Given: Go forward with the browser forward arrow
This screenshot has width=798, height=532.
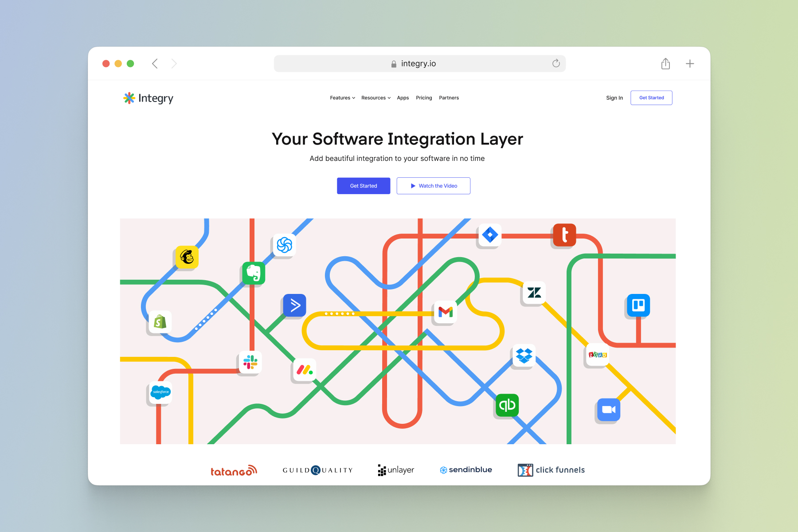Looking at the screenshot, I should tap(174, 63).
